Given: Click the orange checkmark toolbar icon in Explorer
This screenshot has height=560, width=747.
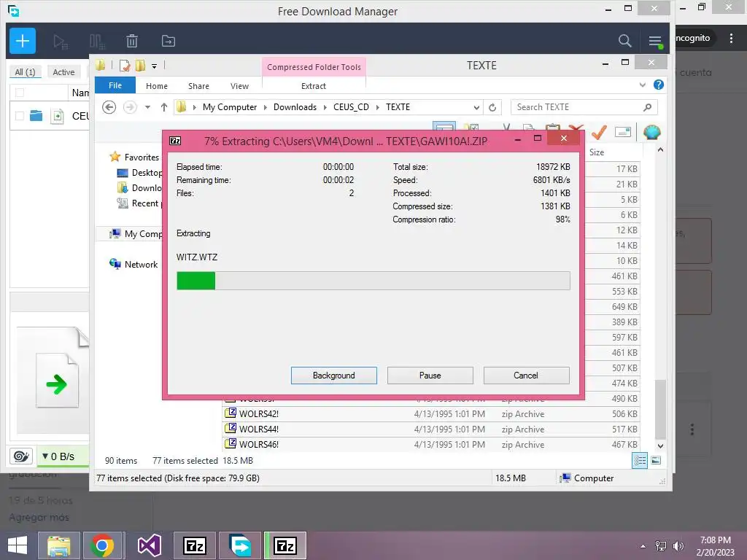Looking at the screenshot, I should (598, 132).
